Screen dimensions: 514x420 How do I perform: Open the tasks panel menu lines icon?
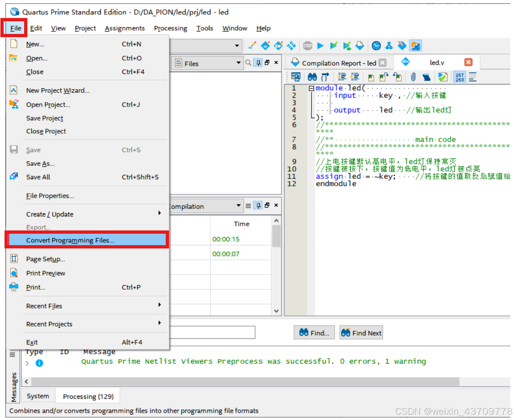[248, 206]
